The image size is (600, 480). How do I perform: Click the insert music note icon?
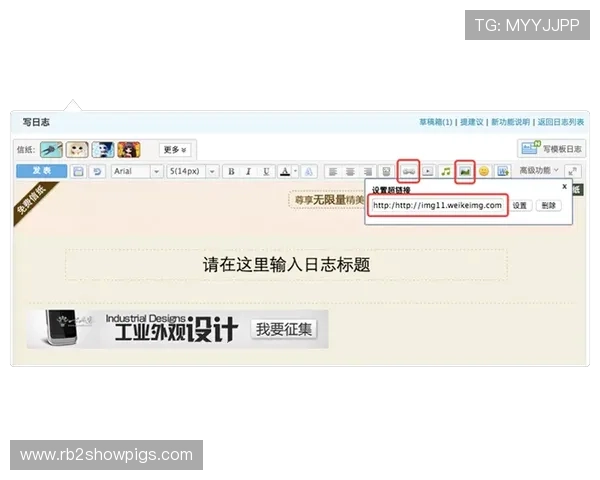point(446,171)
